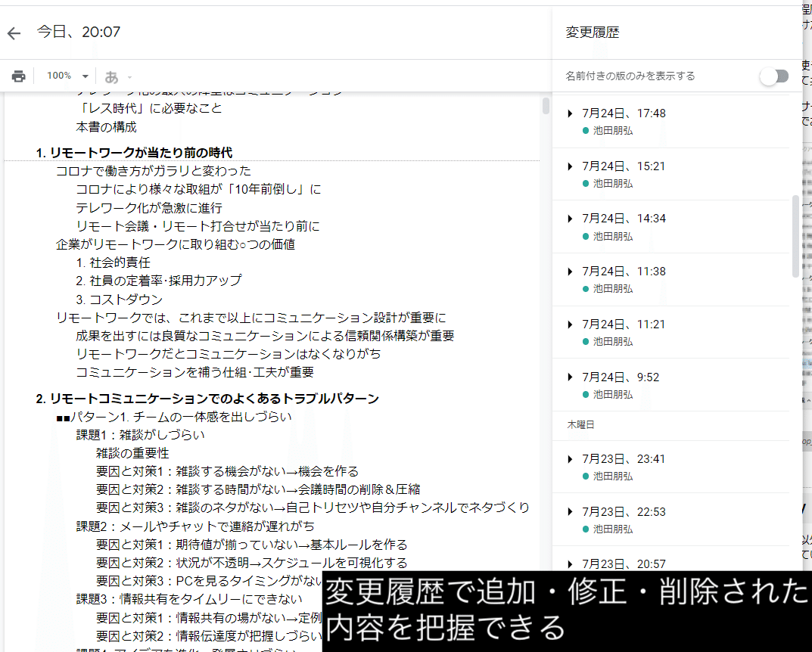
Task: Expand the 7月23日、20:57 version entry
Action: [x=569, y=564]
